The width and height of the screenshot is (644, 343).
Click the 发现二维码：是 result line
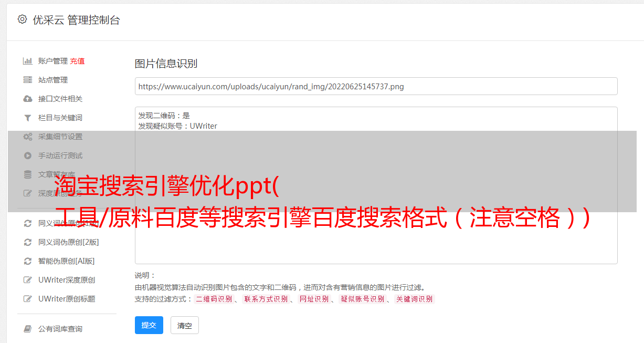click(x=164, y=116)
